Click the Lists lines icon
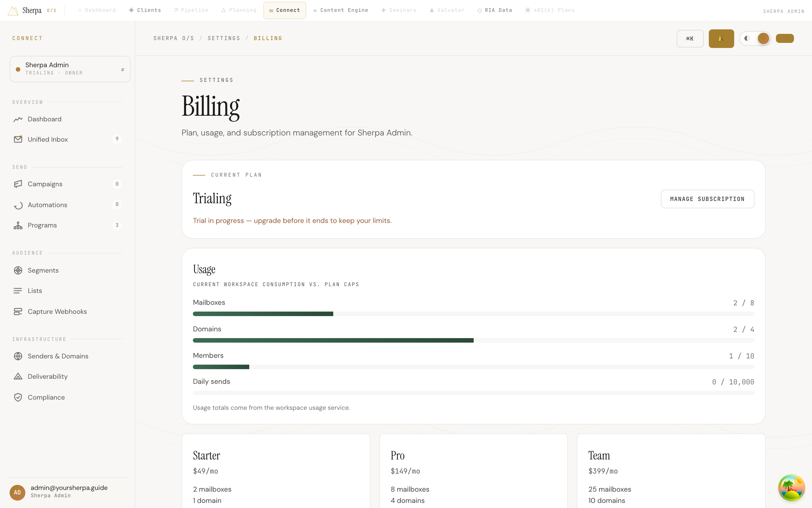Viewport: 812px width, 508px height. (x=18, y=291)
